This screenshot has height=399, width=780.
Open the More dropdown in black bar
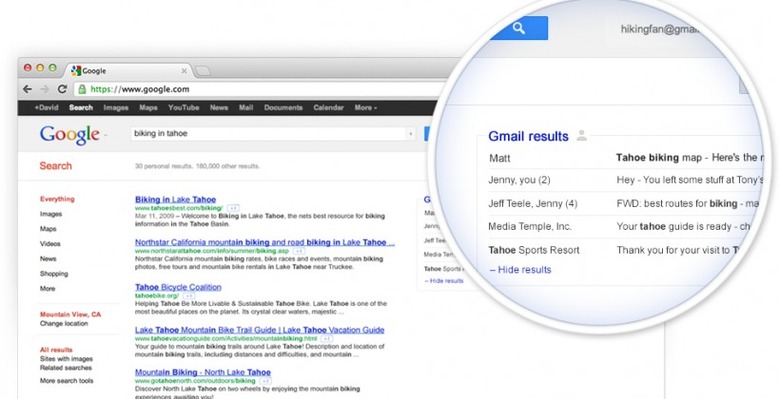pyautogui.click(x=366, y=107)
